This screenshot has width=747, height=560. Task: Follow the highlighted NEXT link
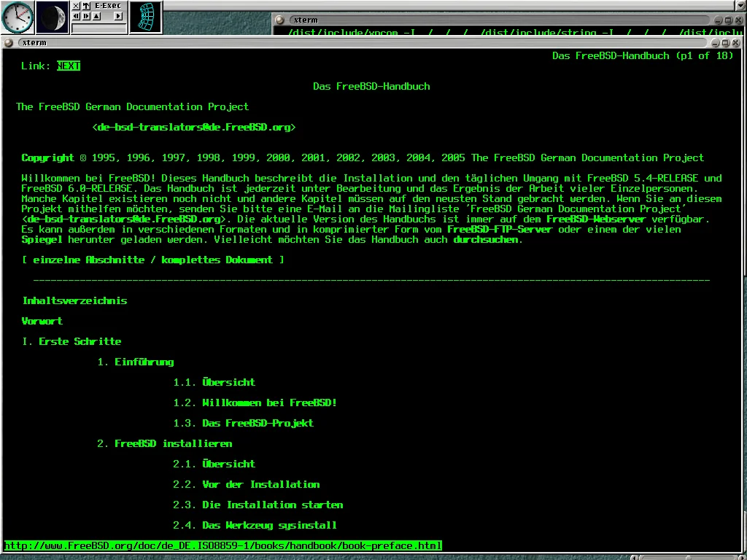tap(69, 66)
